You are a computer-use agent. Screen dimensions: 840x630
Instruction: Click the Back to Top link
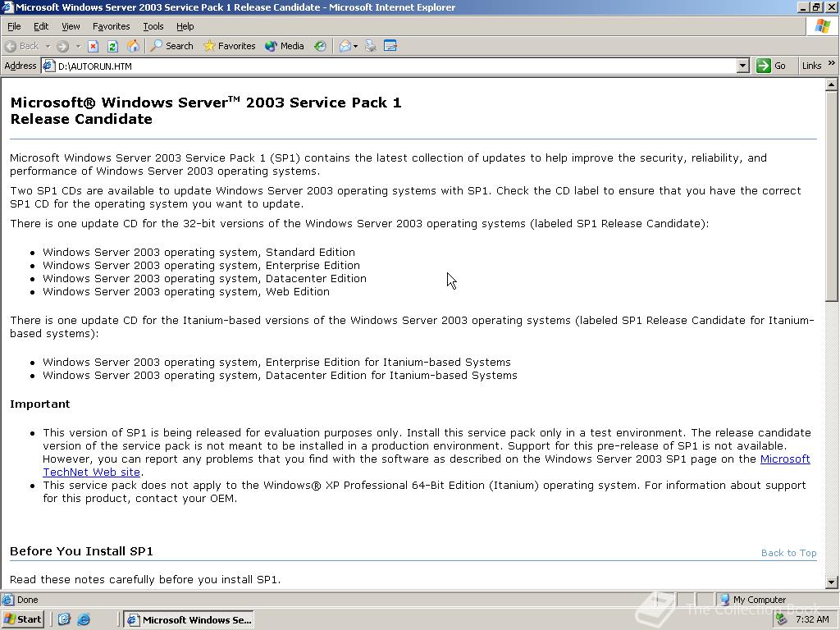788,553
